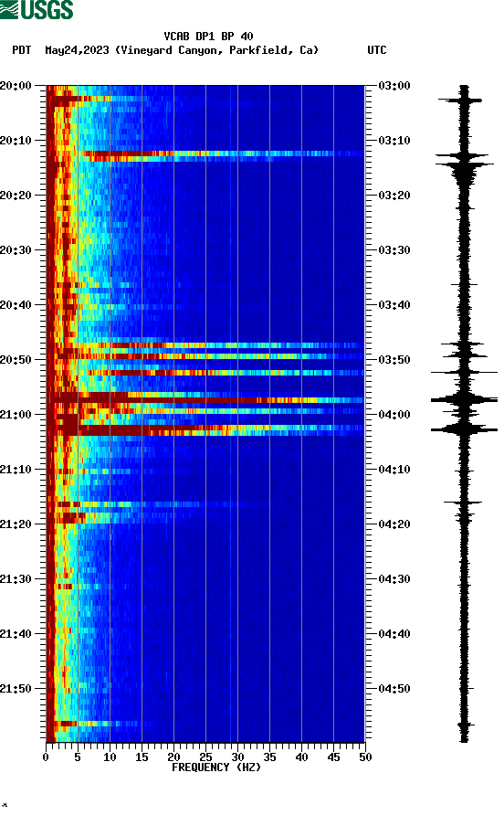Click the '5' Hz frequency tick label

78,757
